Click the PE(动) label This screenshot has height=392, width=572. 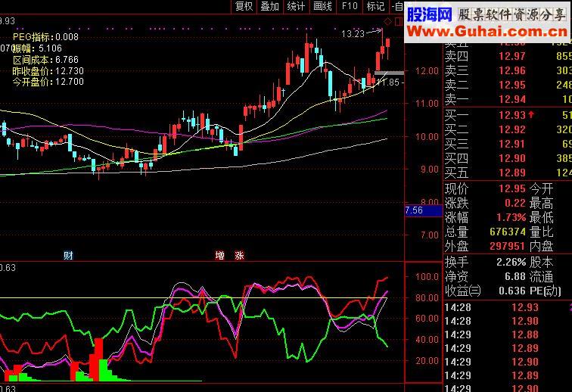(x=546, y=291)
